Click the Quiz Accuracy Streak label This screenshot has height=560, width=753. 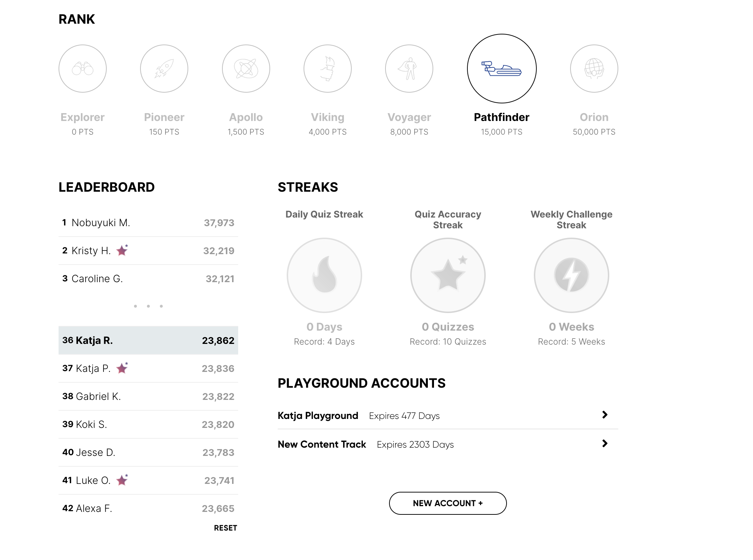[x=448, y=220]
